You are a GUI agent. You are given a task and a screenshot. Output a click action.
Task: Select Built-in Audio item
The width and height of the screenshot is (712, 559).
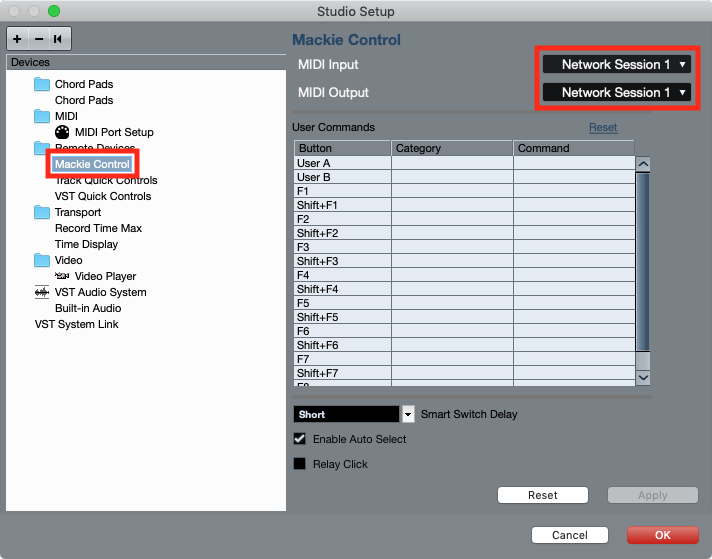pos(88,308)
